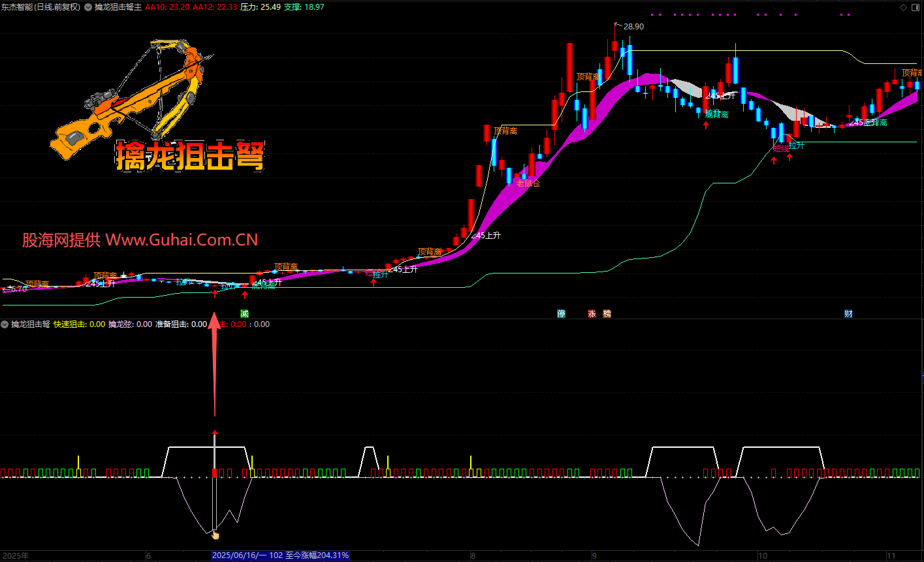The width and height of the screenshot is (924, 562).
Task: Click the 快速狙击: 0.00 readout
Action: tap(79, 324)
